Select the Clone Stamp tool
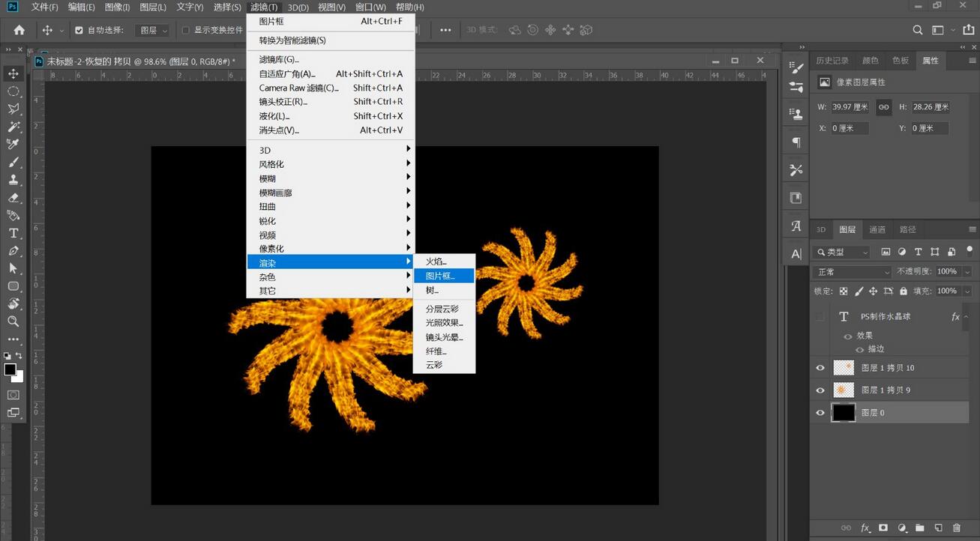Viewport: 980px width, 541px height. (13, 180)
